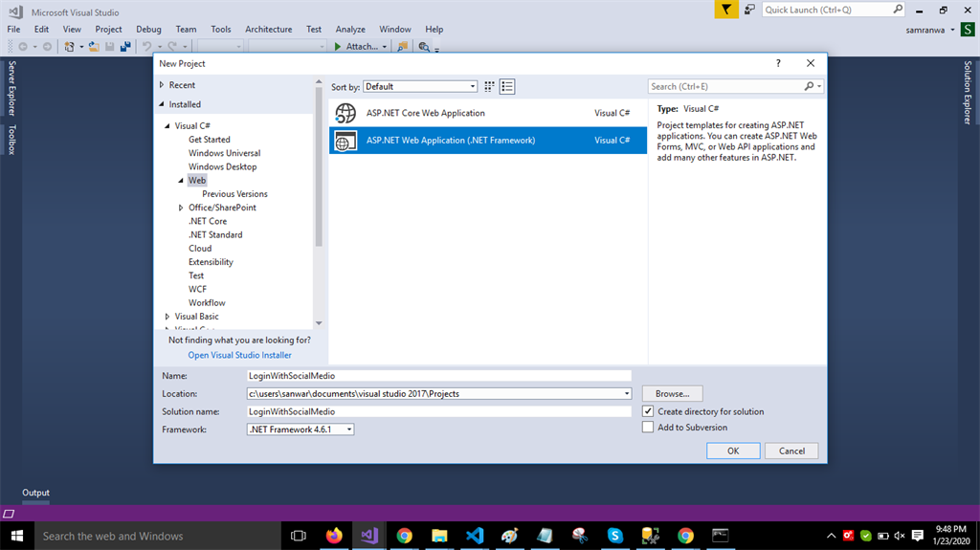Click the Browse button for location

(x=672, y=393)
